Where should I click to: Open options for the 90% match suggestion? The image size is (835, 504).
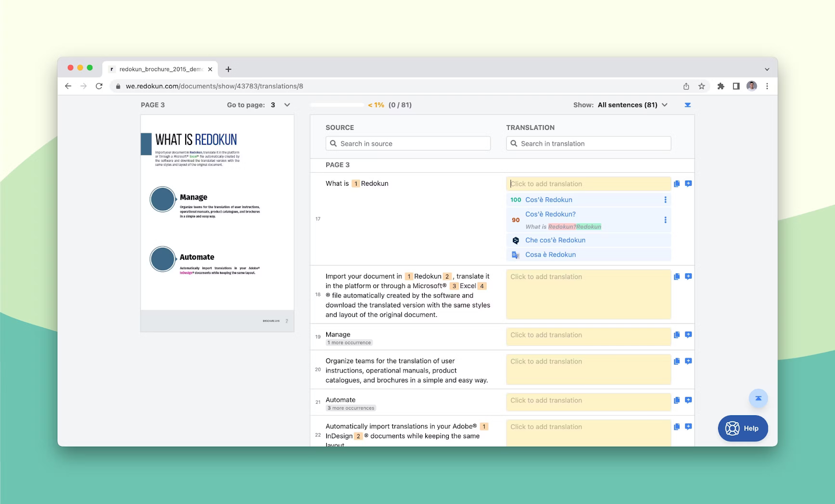(665, 220)
